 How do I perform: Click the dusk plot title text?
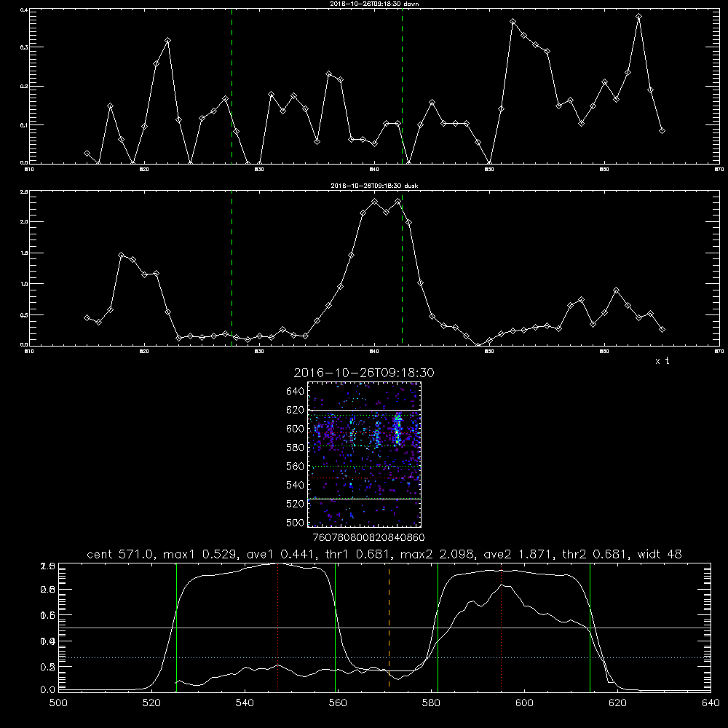point(374,186)
